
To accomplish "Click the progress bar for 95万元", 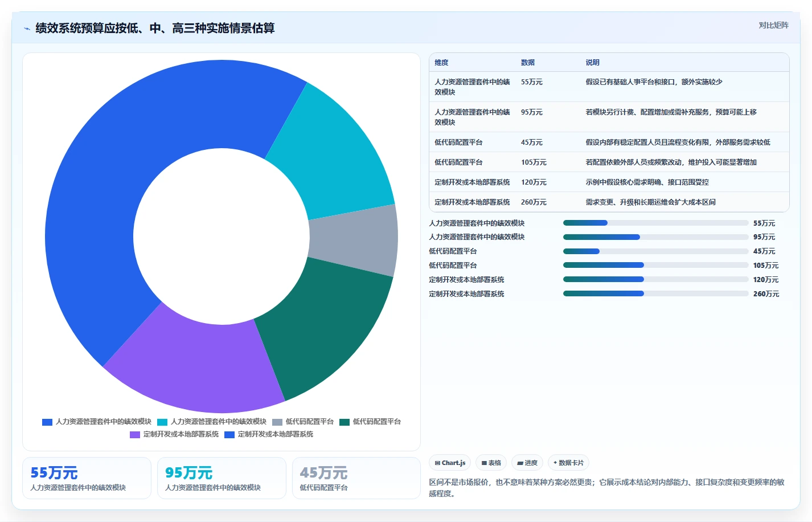I will tap(655, 237).
